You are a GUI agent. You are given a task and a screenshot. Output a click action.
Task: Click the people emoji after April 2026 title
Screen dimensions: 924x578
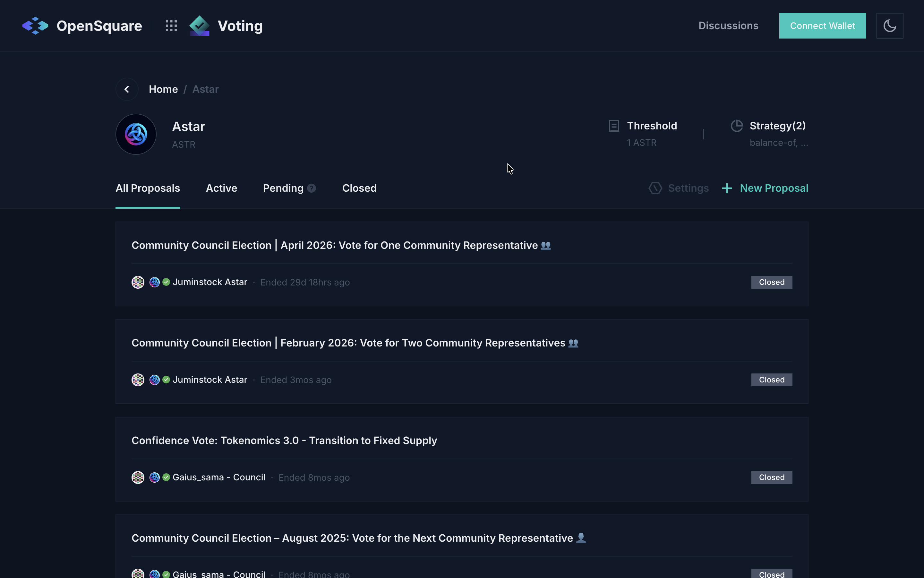coord(546,245)
